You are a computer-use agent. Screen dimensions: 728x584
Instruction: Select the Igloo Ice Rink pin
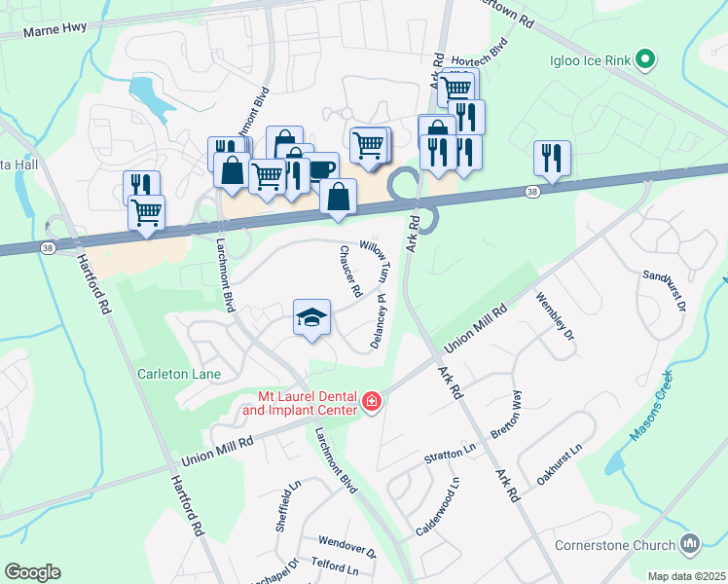point(645,60)
